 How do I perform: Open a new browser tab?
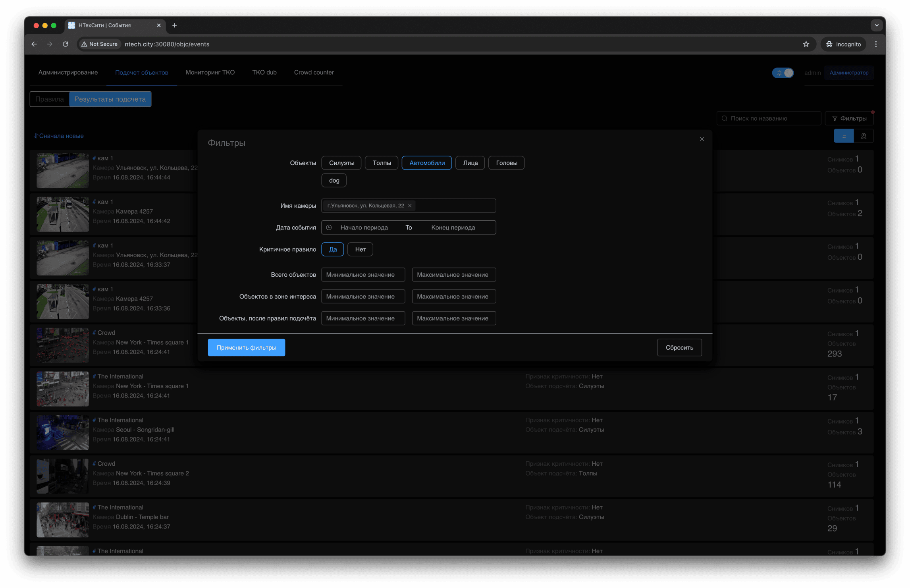tap(174, 25)
